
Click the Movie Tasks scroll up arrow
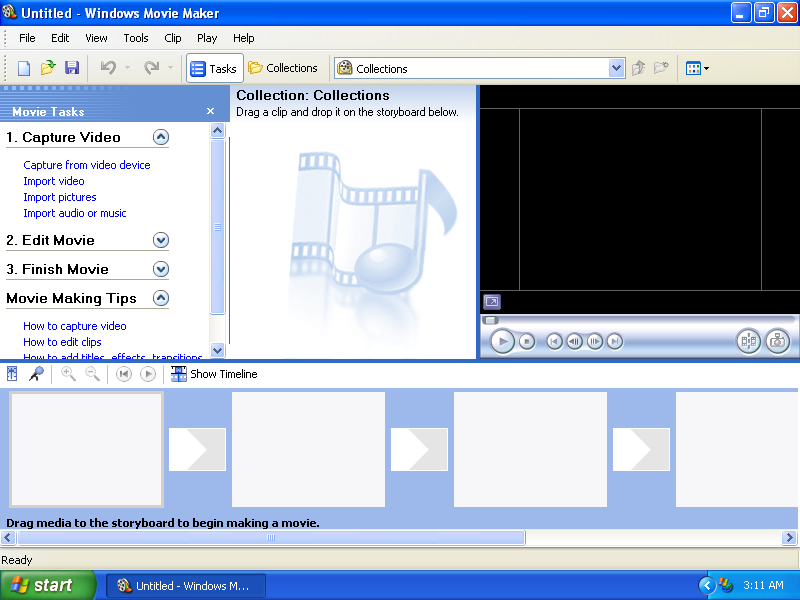tap(217, 131)
